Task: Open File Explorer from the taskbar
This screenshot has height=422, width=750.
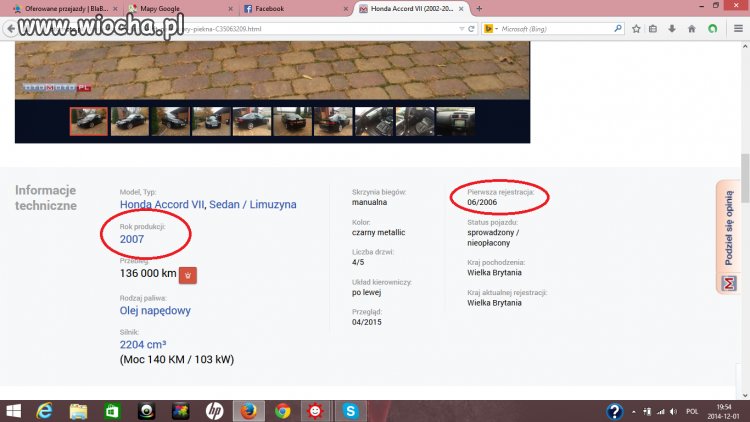Action: 78,411
